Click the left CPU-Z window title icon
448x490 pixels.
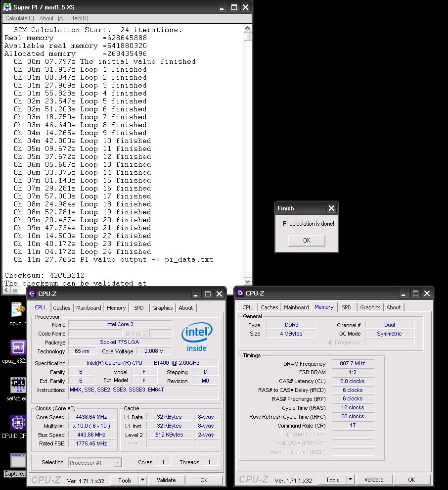(x=32, y=294)
